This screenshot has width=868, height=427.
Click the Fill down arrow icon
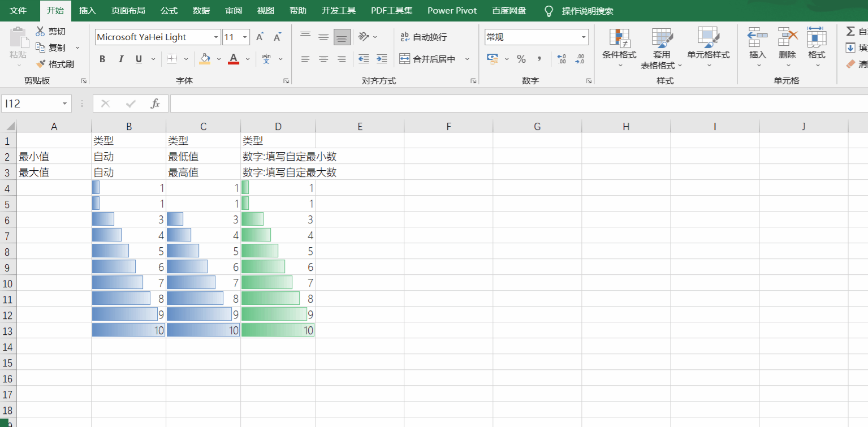pyautogui.click(x=850, y=48)
